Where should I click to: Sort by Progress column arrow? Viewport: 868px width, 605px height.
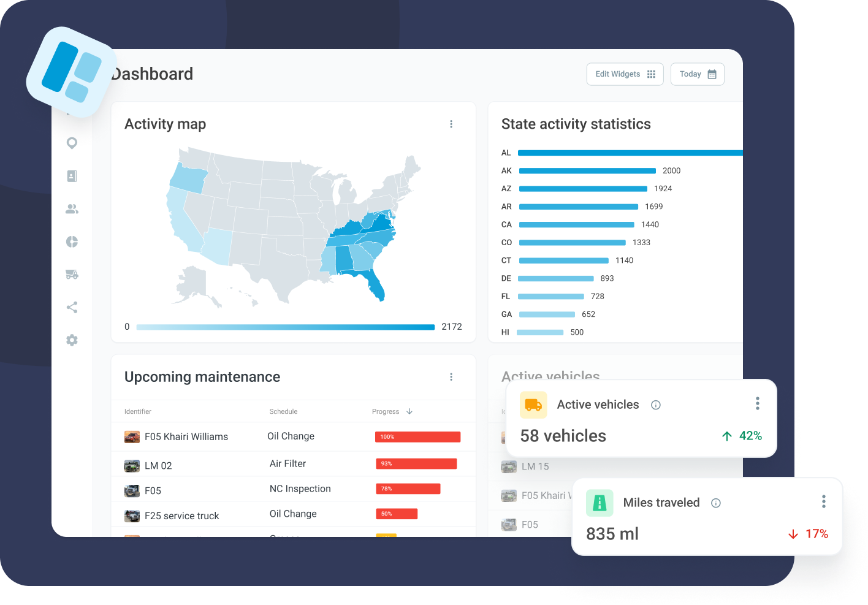click(x=409, y=411)
